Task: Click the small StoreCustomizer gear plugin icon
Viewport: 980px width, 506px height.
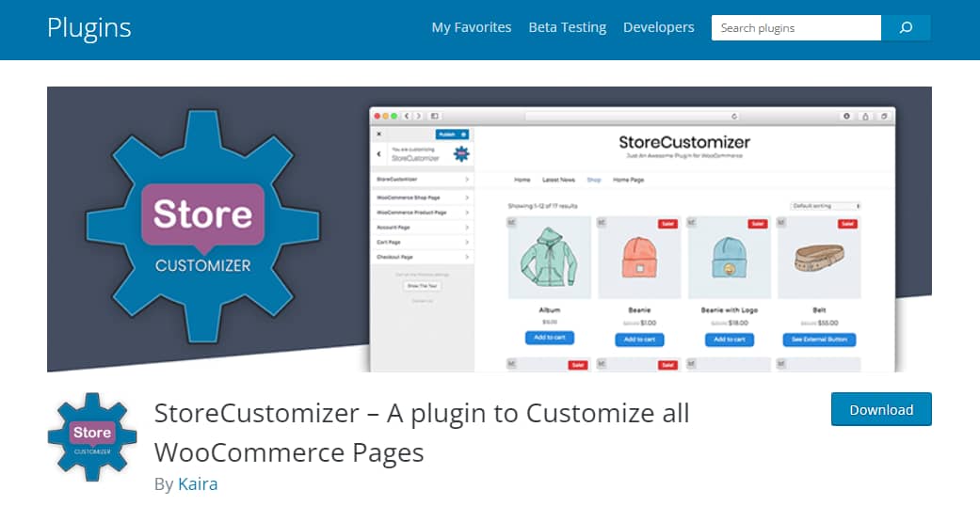Action: click(92, 436)
